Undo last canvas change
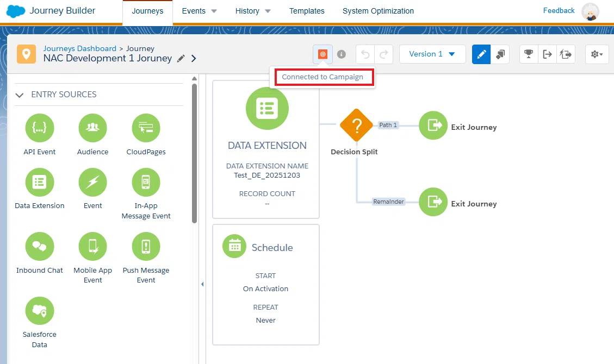The width and height of the screenshot is (614, 364). (x=365, y=54)
